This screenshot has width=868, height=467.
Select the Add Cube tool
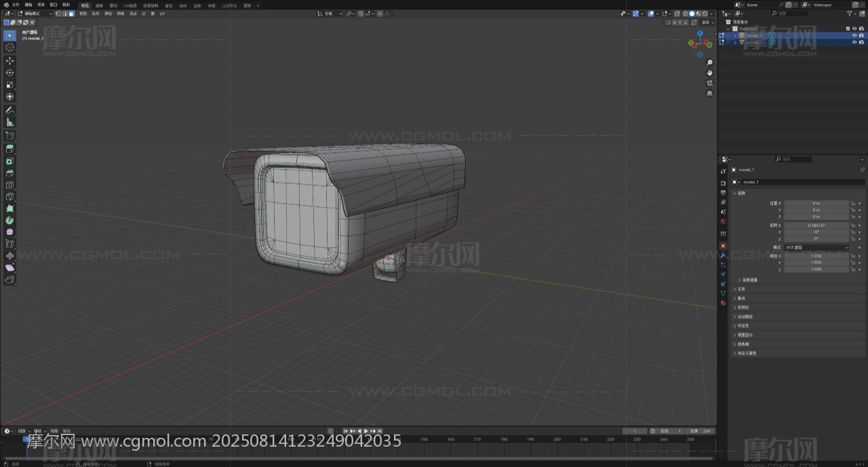(9, 136)
